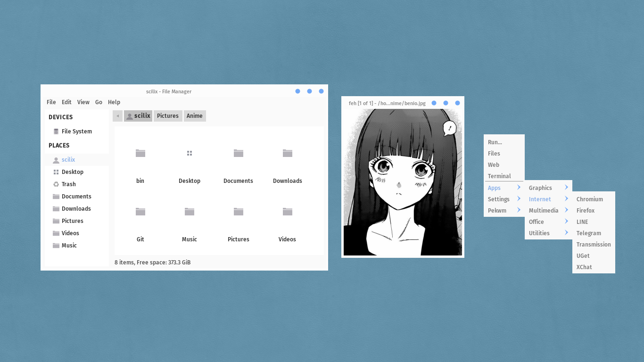This screenshot has width=644, height=362.
Task: Expand the Utilities submenu arrow
Action: pyautogui.click(x=566, y=233)
